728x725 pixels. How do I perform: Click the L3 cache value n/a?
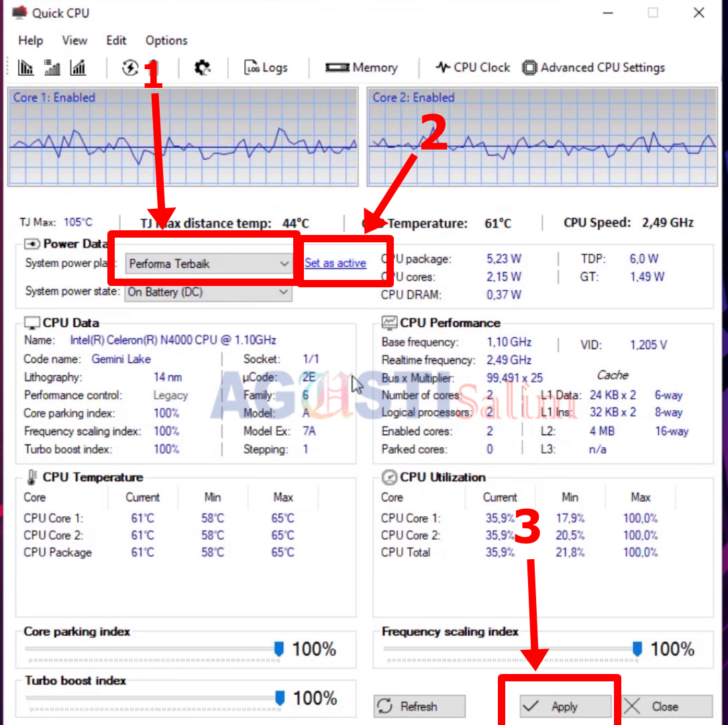click(598, 450)
